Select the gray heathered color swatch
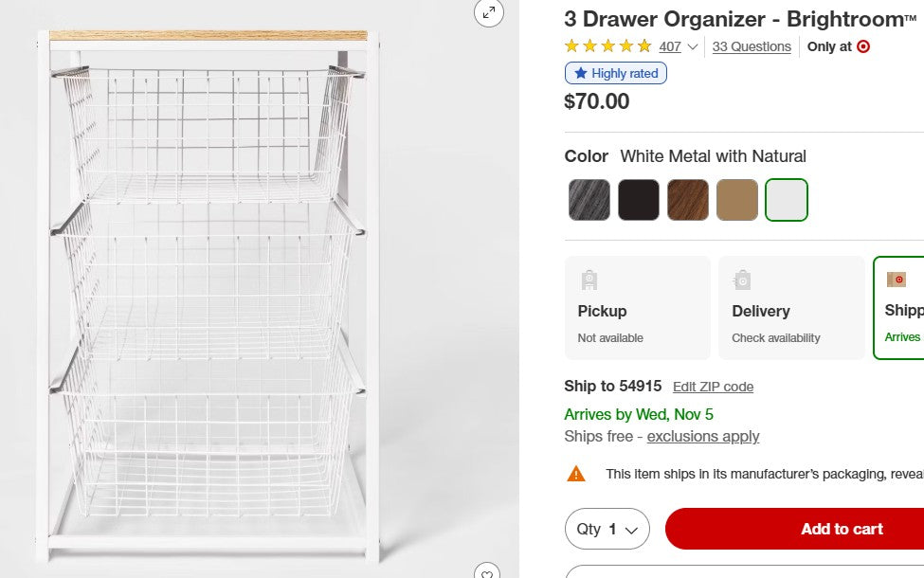 pyautogui.click(x=589, y=200)
